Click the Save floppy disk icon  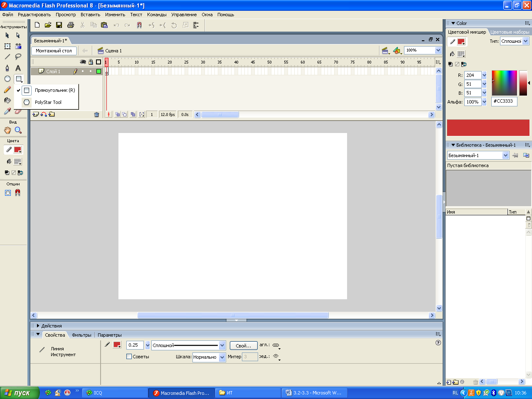point(59,25)
